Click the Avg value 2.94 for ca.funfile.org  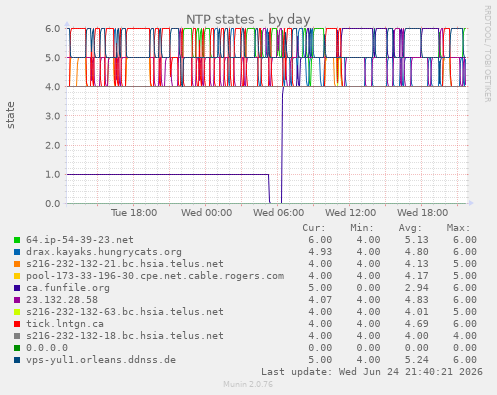417,288
